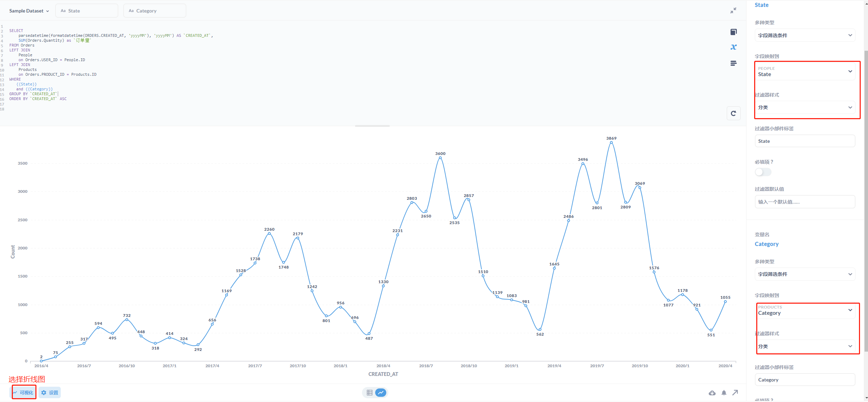
Task: Click the refresh query button
Action: tap(733, 113)
